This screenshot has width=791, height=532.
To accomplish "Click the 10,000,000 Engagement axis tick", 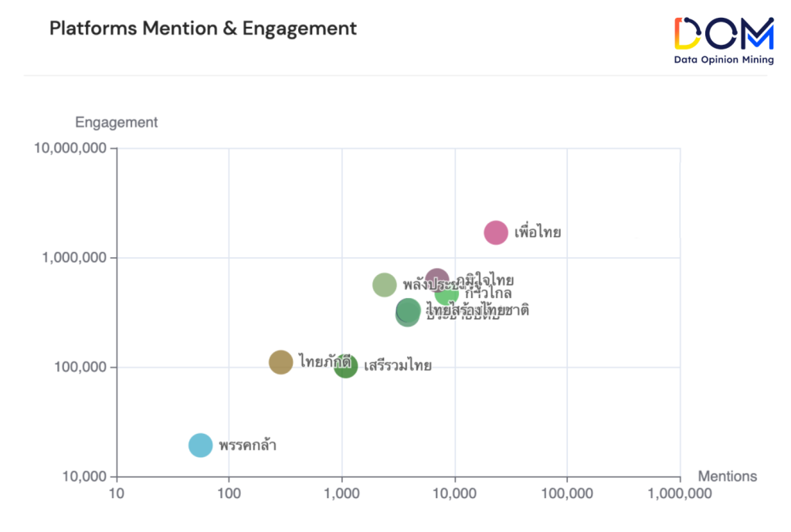I will click(x=70, y=148).
